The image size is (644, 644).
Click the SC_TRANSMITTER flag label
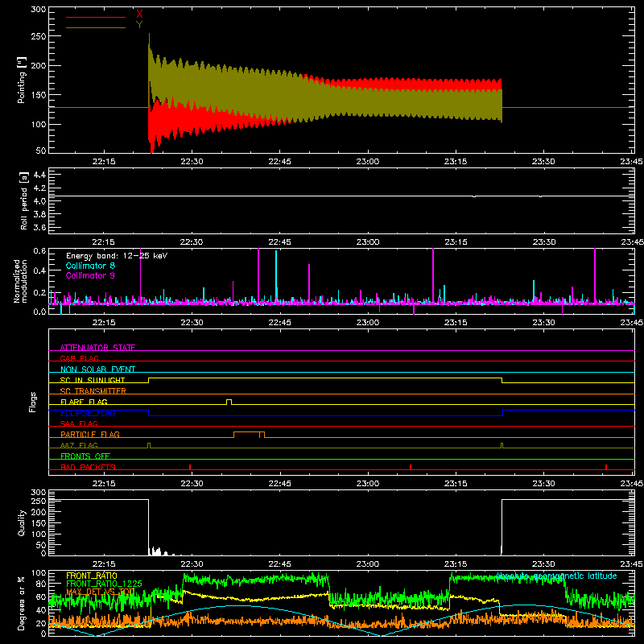tap(93, 390)
